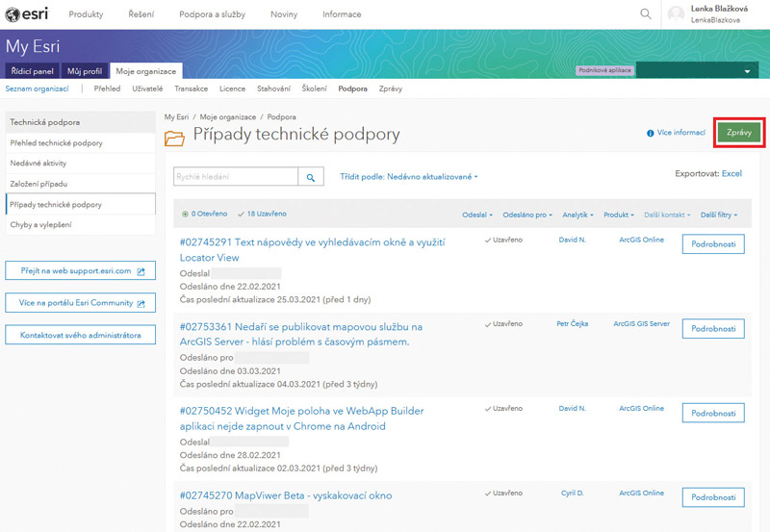Show the 18 Uzavřeno cases
Screen dimensions: 770x532
(x=262, y=214)
